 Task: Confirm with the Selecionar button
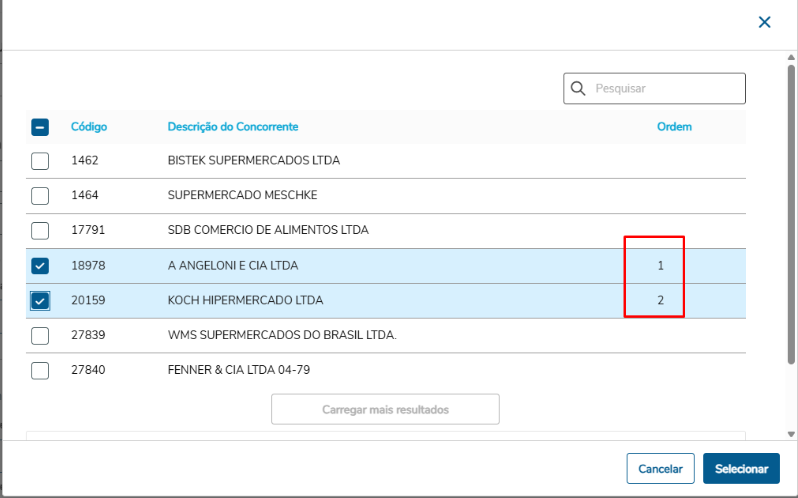coord(741,469)
